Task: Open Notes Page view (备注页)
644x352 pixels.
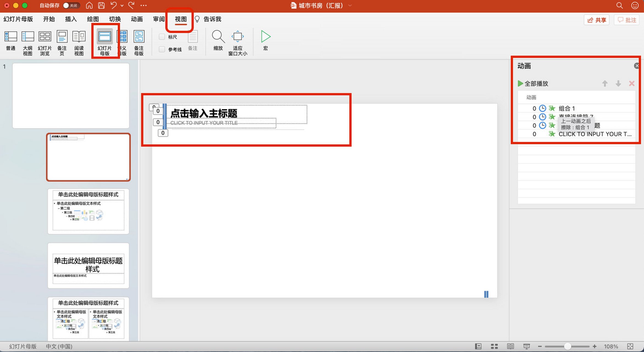Action: (x=62, y=43)
